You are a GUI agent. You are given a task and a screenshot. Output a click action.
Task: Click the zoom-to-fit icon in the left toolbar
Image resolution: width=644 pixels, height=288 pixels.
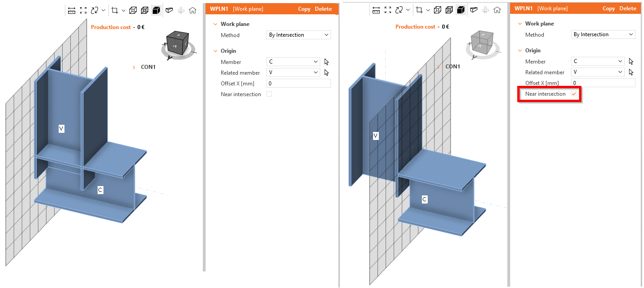(82, 10)
